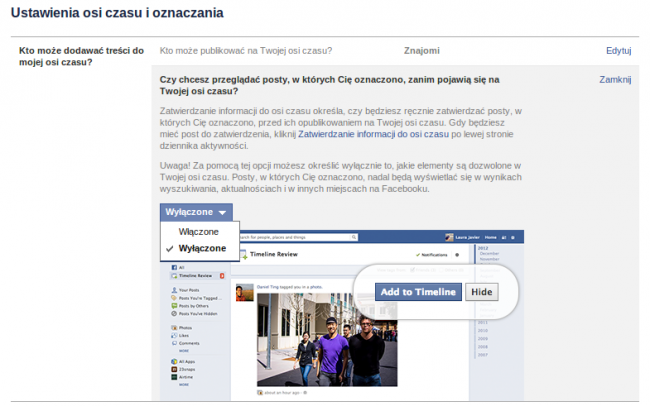Click Hide button in preview illustration

tap(482, 292)
